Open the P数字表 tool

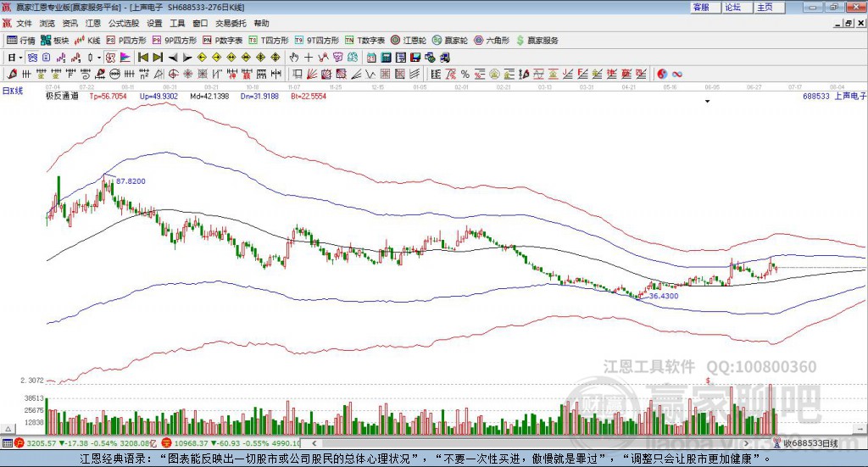pyautogui.click(x=223, y=41)
